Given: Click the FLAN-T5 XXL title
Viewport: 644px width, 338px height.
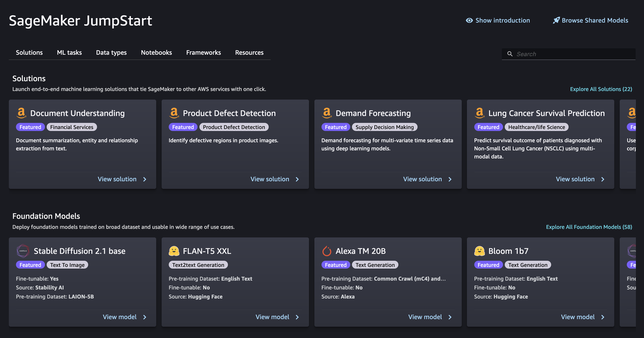Looking at the screenshot, I should click(x=207, y=251).
